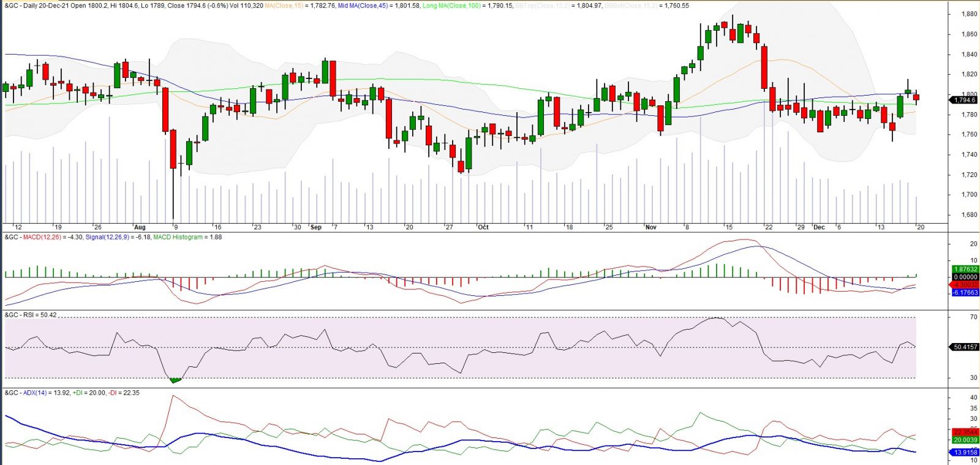Click the green 20.0039 +DI value tag
This screenshot has width=980, height=465.
(x=966, y=440)
